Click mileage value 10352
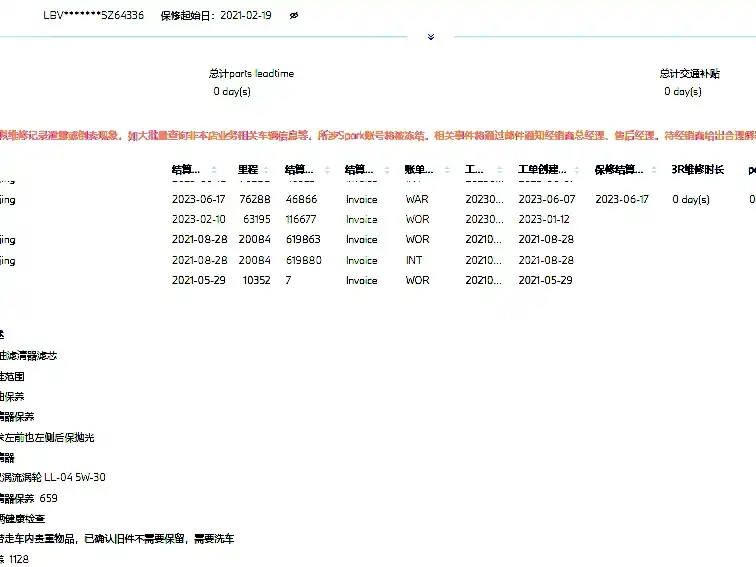 point(256,280)
